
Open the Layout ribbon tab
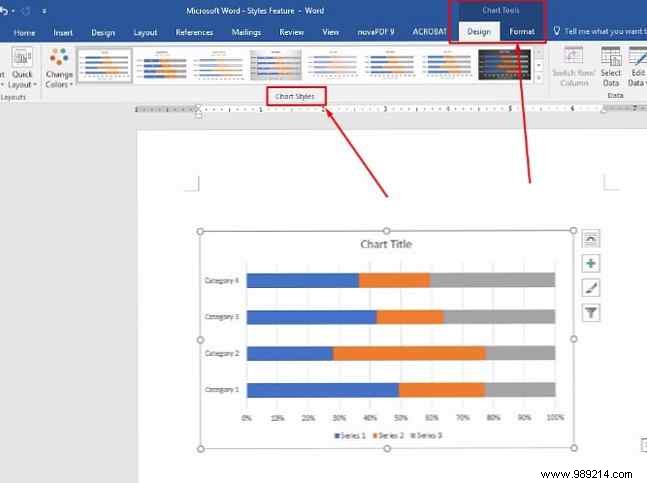145,33
